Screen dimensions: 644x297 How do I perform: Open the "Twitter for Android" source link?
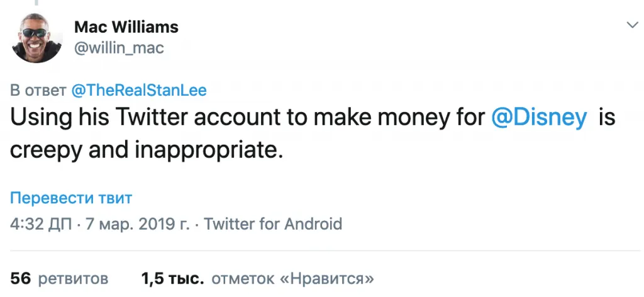(x=273, y=223)
